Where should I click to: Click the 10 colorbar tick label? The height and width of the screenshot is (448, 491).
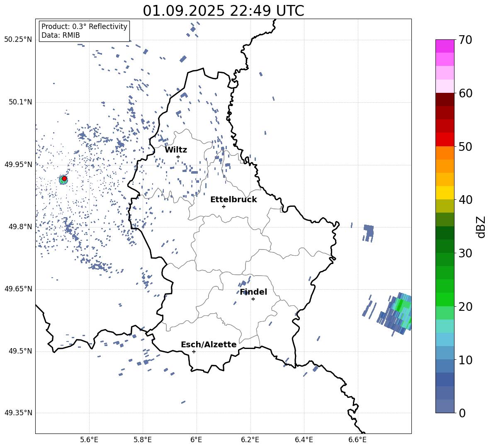tap(466, 360)
